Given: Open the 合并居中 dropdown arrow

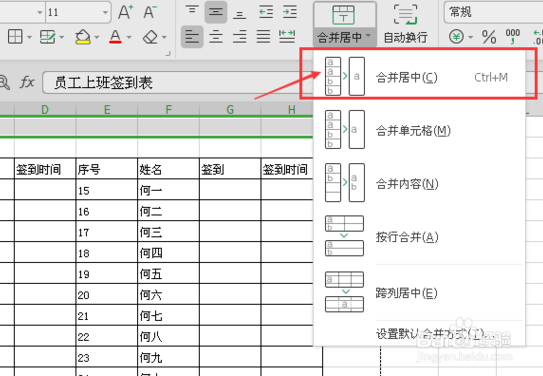Looking at the screenshot, I should point(368,36).
